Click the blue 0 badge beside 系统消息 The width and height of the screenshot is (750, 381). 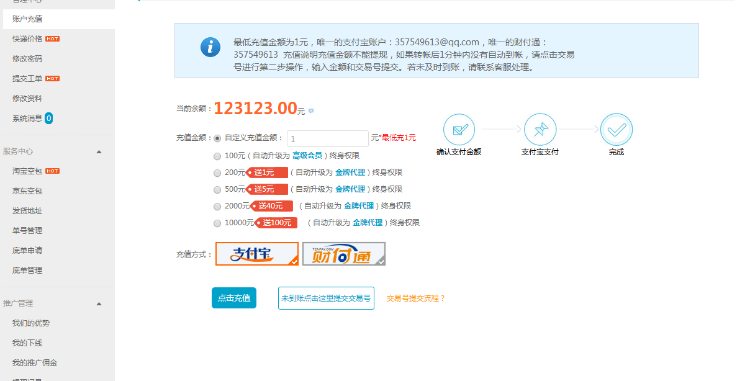[49, 118]
